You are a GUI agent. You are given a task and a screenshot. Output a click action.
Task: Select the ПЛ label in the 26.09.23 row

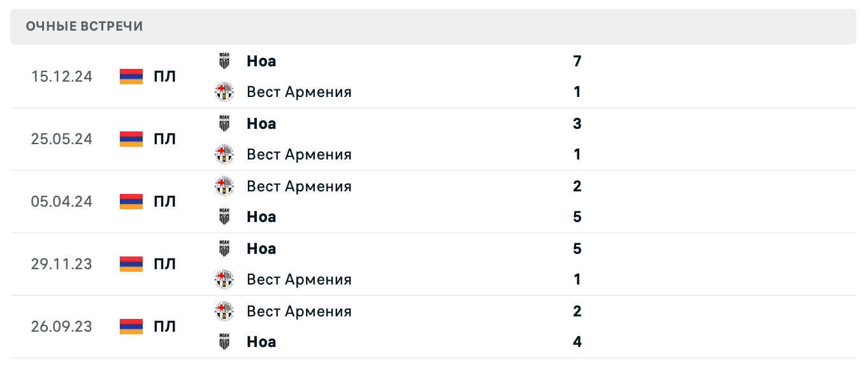(x=164, y=326)
